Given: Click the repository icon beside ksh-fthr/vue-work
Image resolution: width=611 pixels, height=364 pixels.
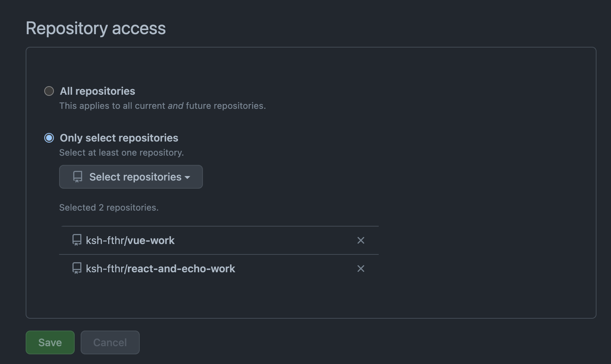Looking at the screenshot, I should [x=77, y=240].
